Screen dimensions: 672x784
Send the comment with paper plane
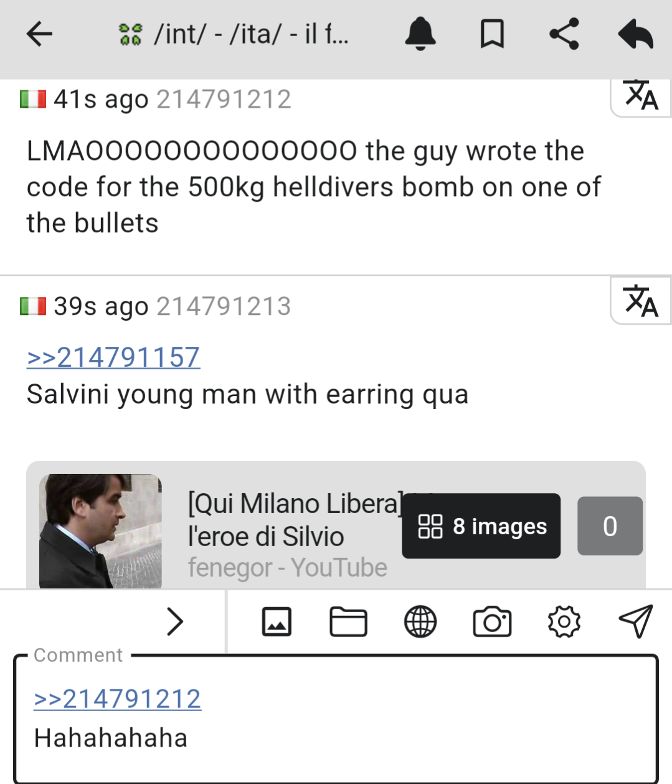[x=636, y=621]
